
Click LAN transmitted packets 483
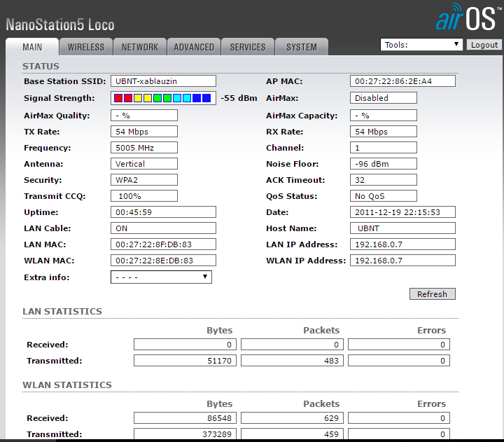(292, 361)
